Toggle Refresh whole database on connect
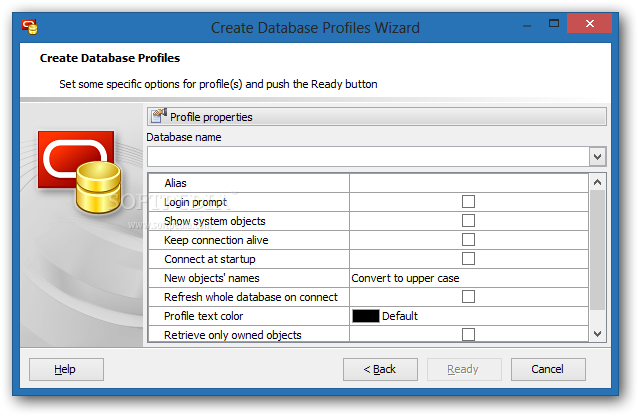This screenshot has width=639, height=416. coord(468,297)
